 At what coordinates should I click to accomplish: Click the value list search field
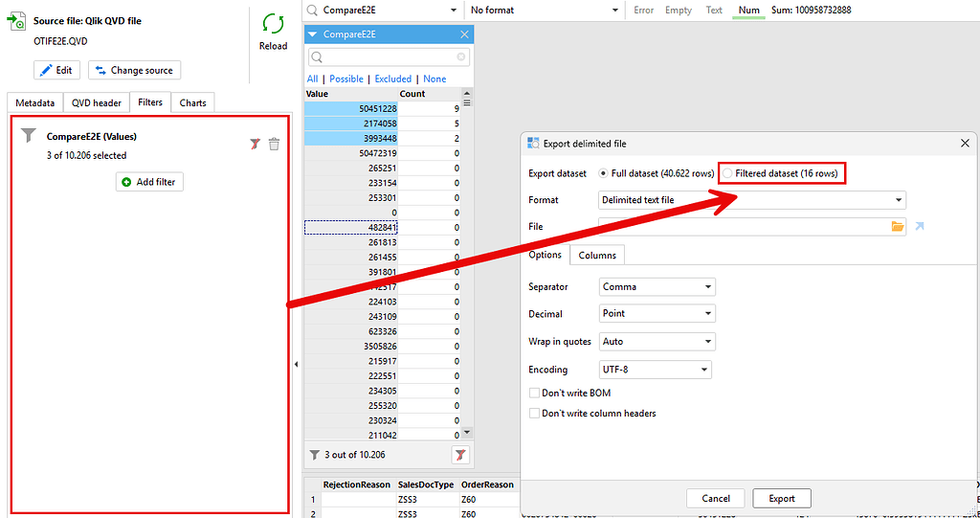click(x=389, y=56)
